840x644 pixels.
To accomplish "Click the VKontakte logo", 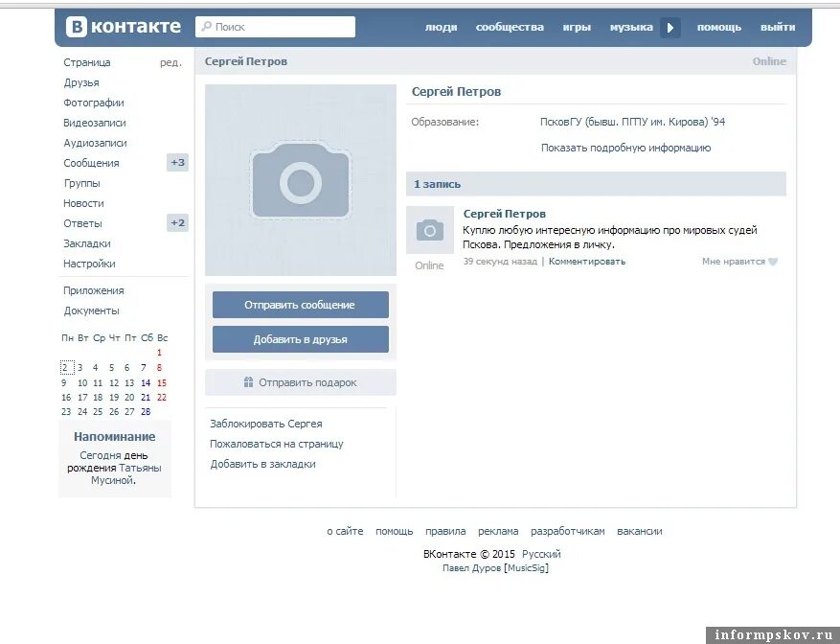I will [x=124, y=27].
